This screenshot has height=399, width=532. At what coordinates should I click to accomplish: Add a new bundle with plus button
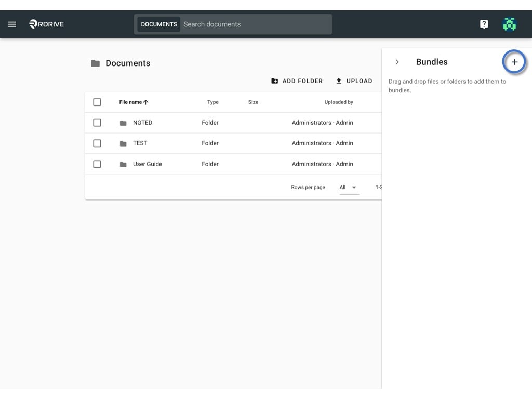(x=514, y=62)
